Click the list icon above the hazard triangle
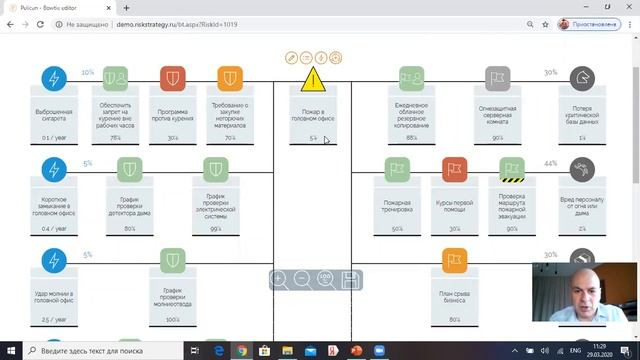 [306, 58]
